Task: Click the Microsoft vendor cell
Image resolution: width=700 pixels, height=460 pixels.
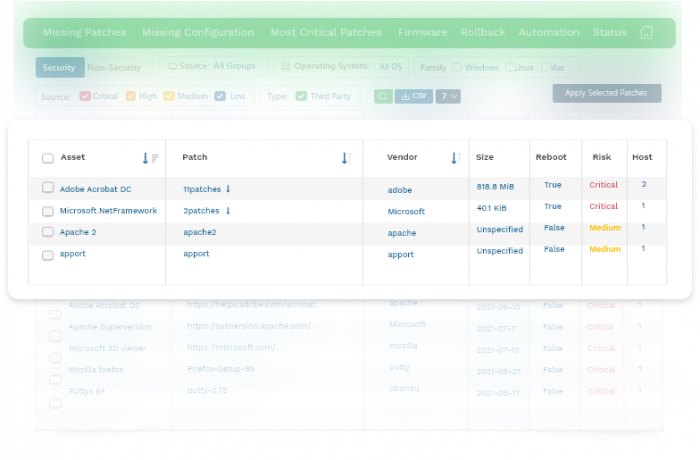Action: click(x=406, y=211)
